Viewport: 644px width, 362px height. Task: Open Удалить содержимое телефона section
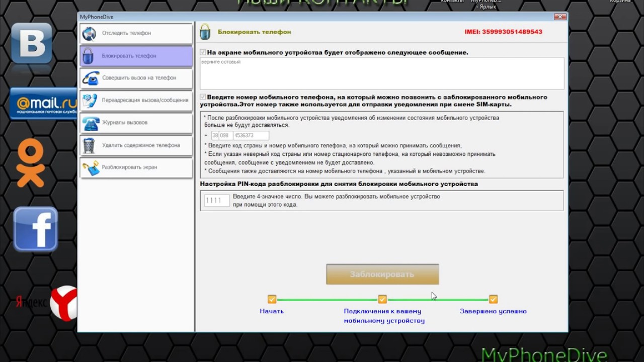click(x=136, y=145)
